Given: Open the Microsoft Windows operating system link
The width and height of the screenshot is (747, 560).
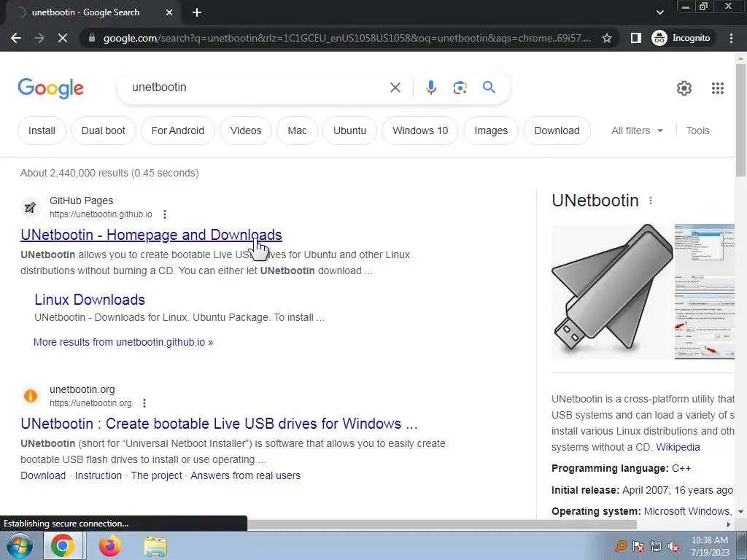Looking at the screenshot, I should 686,511.
